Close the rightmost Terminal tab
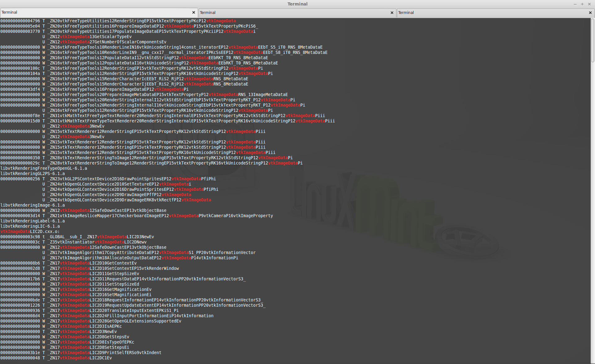This screenshot has width=595, height=364. click(x=590, y=13)
